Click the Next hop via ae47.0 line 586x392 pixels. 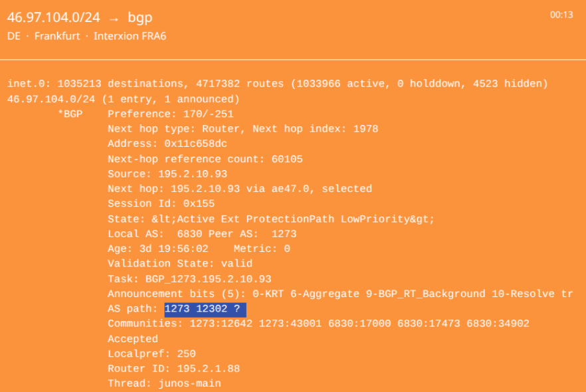pos(239,189)
